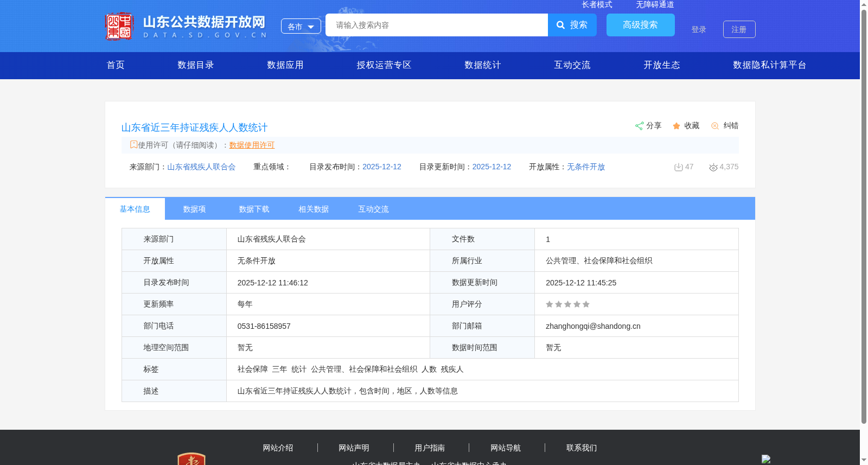This screenshot has width=868, height=465.
Task: Click the phone number 0531-86158957
Action: tap(264, 326)
